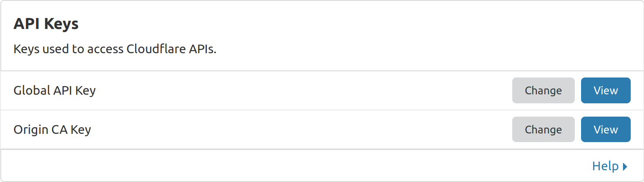This screenshot has height=182, width=644.
Task: Click the word Cloudflare in the description
Action: (x=156, y=49)
